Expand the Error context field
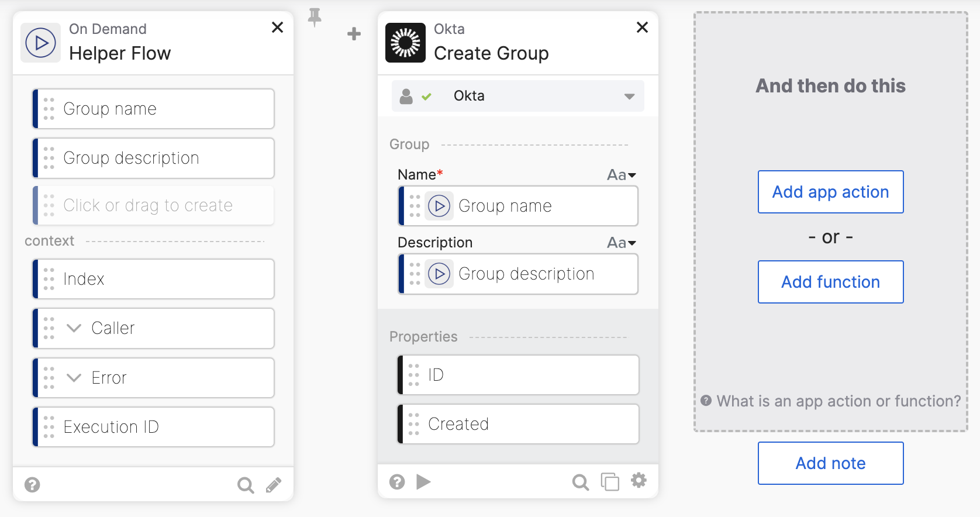This screenshot has height=517, width=980. [x=74, y=378]
